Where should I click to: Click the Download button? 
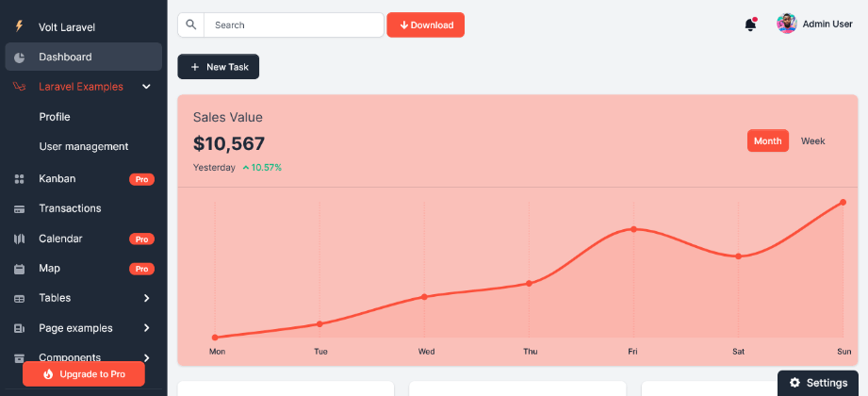426,25
